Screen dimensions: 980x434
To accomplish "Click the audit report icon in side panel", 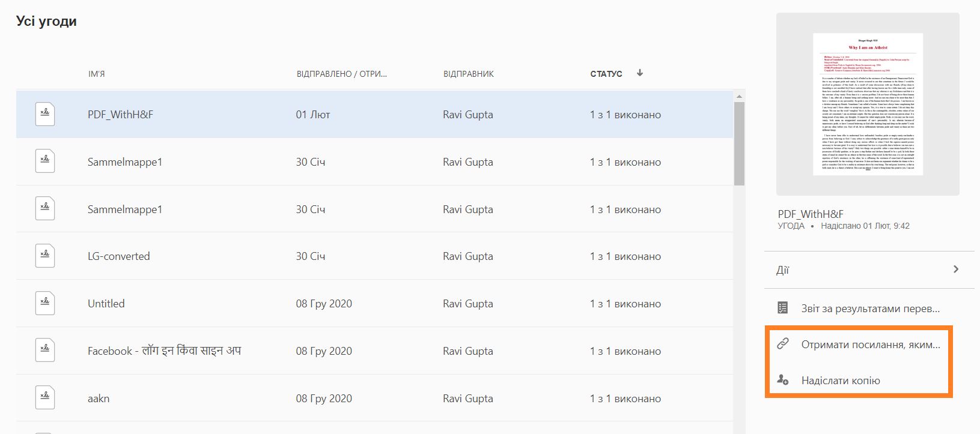I will click(x=782, y=308).
